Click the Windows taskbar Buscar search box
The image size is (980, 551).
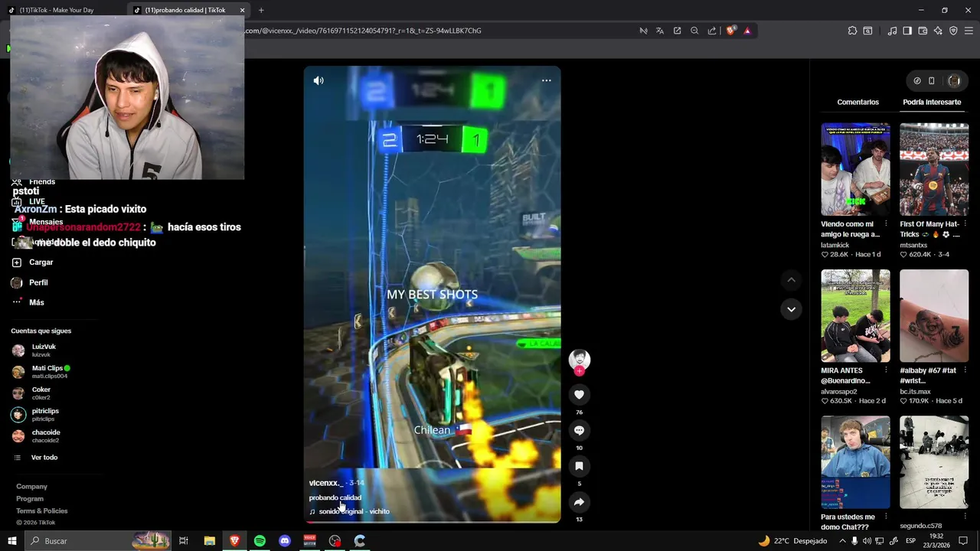(98, 541)
